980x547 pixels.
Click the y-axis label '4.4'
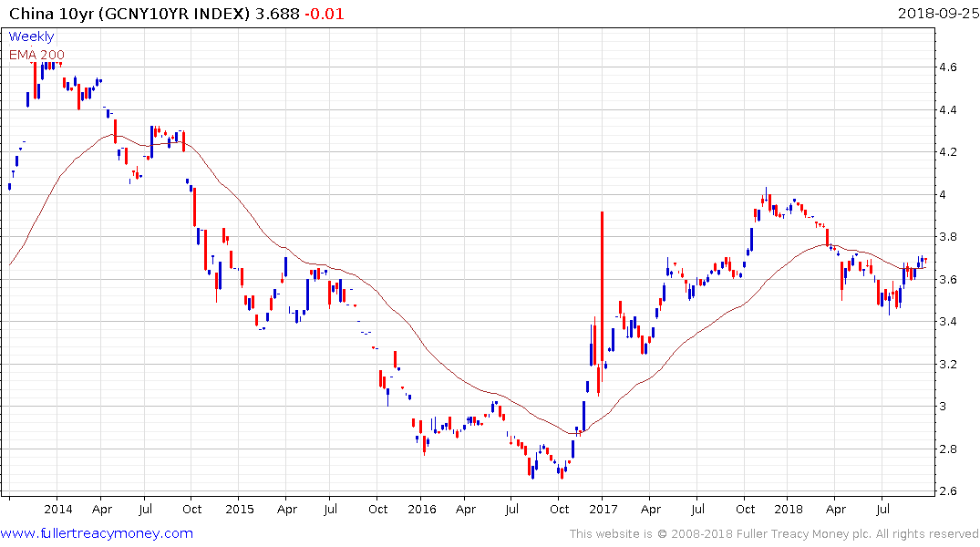(x=947, y=110)
